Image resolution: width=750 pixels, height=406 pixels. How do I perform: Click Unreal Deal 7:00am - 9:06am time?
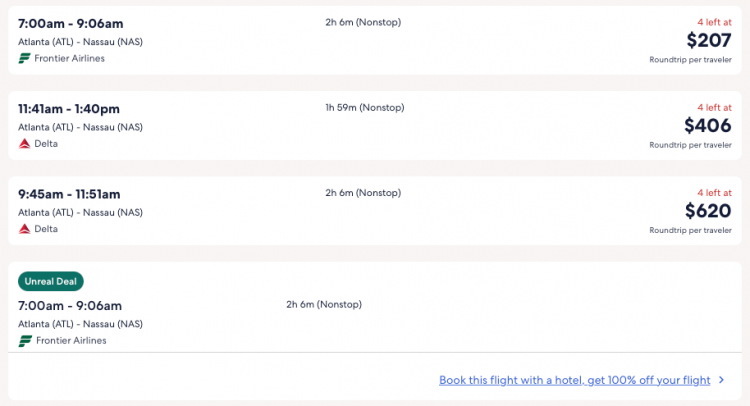click(70, 305)
